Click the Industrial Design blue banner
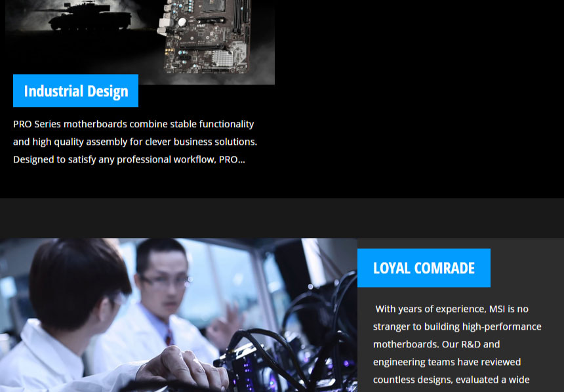 coord(75,90)
